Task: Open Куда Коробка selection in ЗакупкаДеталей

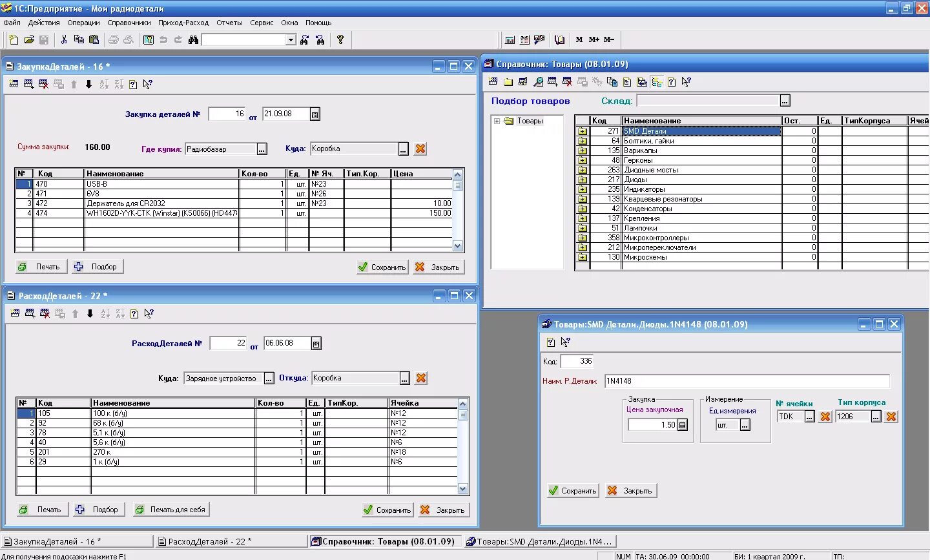Action: tap(403, 149)
